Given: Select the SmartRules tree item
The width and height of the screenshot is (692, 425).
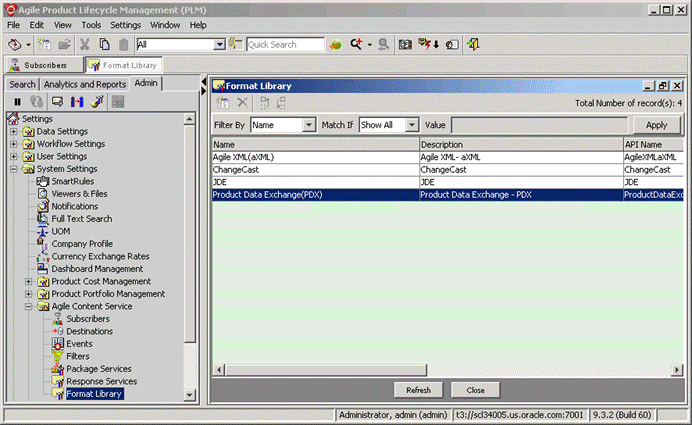Looking at the screenshot, I should pyautogui.click(x=72, y=181).
